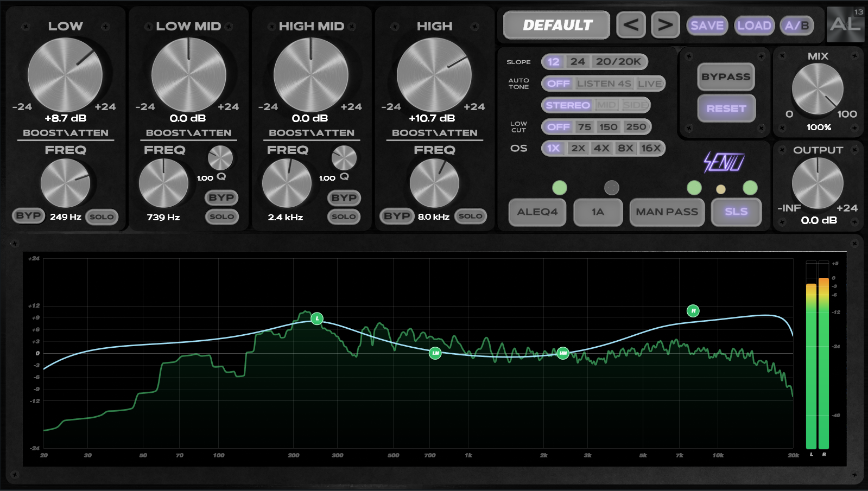Screen dimensions: 868x491
Task: Set oversampling to 16X
Action: [651, 148]
